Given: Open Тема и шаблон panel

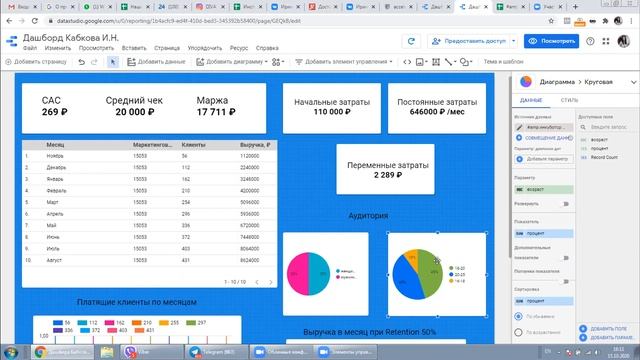Looking at the screenshot, I should (503, 62).
